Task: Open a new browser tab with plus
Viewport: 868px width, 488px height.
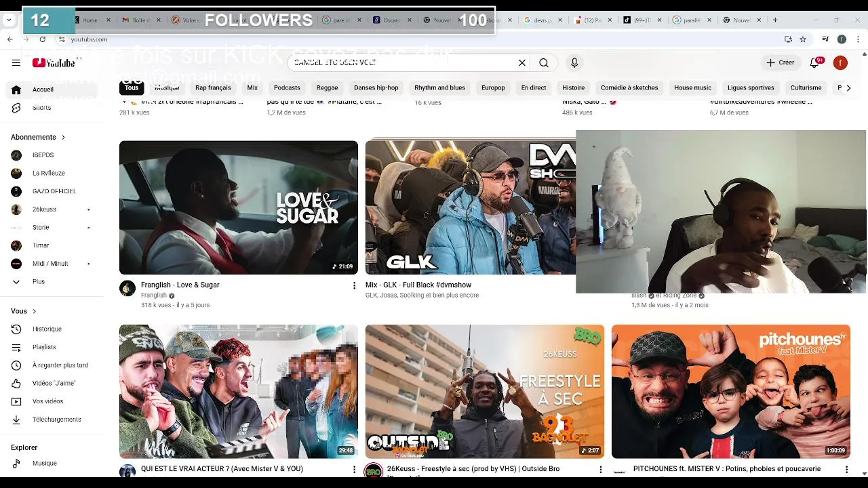Action: (x=776, y=20)
